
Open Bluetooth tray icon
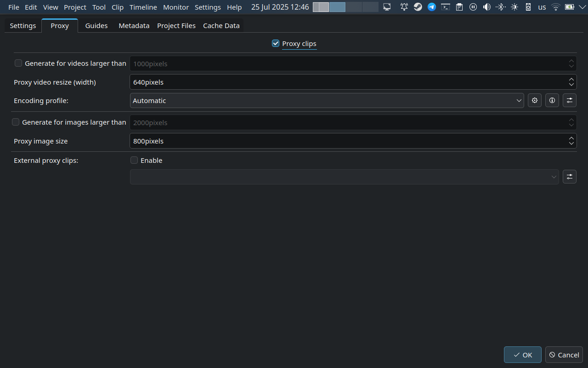coord(500,7)
